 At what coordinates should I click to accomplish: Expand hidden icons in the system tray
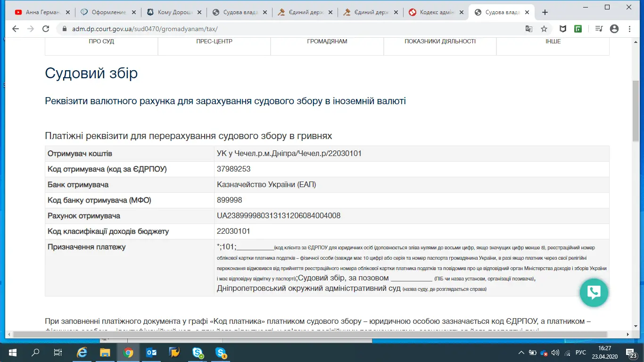click(x=521, y=352)
